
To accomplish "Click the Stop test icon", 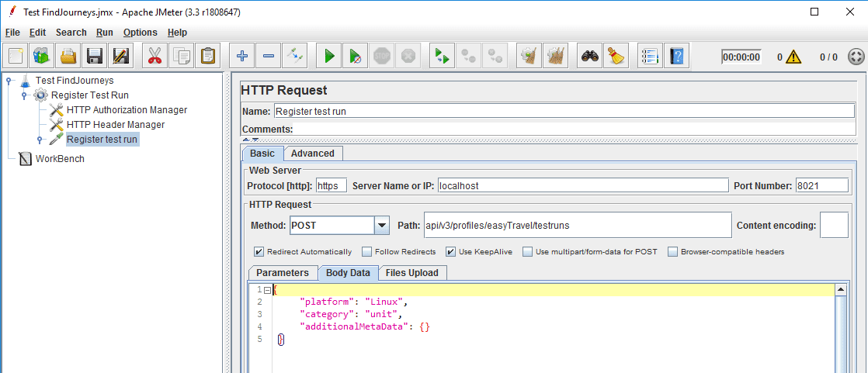I will [x=381, y=56].
